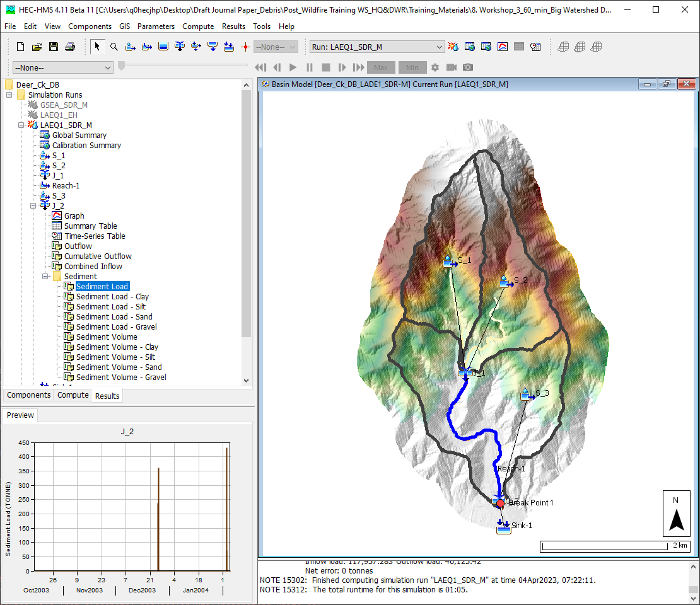Switch to the Components tab
700x605 pixels.
point(28,395)
